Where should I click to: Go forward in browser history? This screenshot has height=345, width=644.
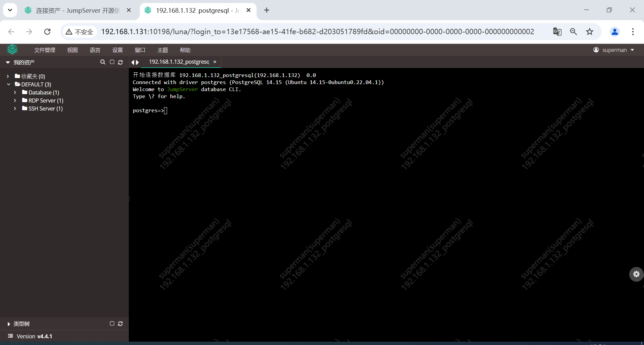point(29,31)
